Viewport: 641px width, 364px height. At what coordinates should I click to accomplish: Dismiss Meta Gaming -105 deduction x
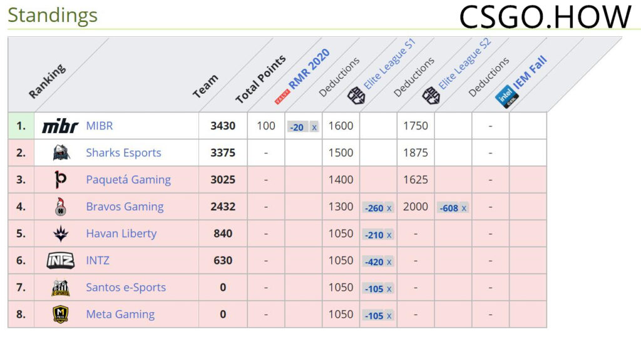click(x=389, y=316)
